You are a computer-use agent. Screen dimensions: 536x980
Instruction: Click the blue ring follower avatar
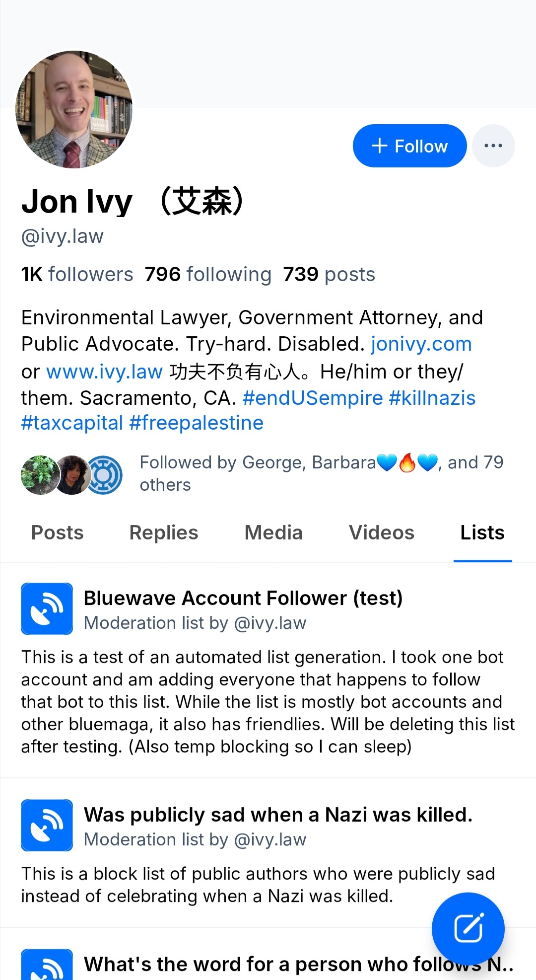105,475
